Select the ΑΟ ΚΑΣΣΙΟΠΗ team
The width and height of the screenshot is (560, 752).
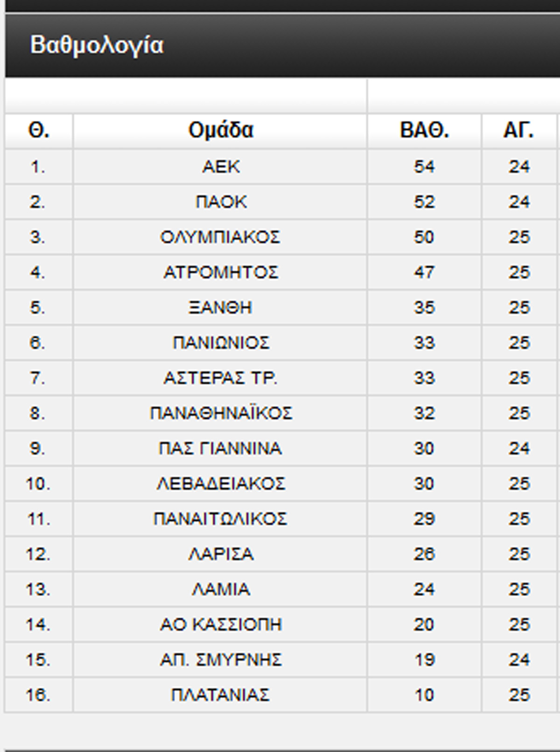point(220,625)
